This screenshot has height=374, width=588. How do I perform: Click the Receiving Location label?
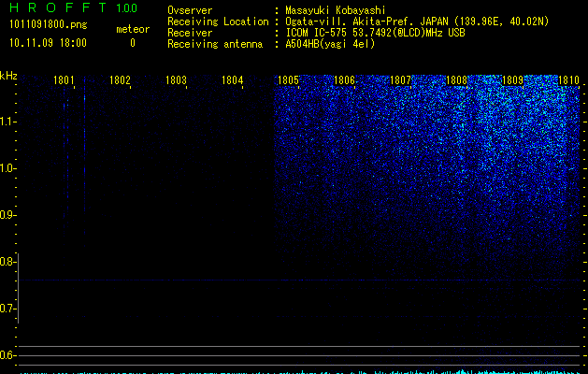pyautogui.click(x=218, y=22)
